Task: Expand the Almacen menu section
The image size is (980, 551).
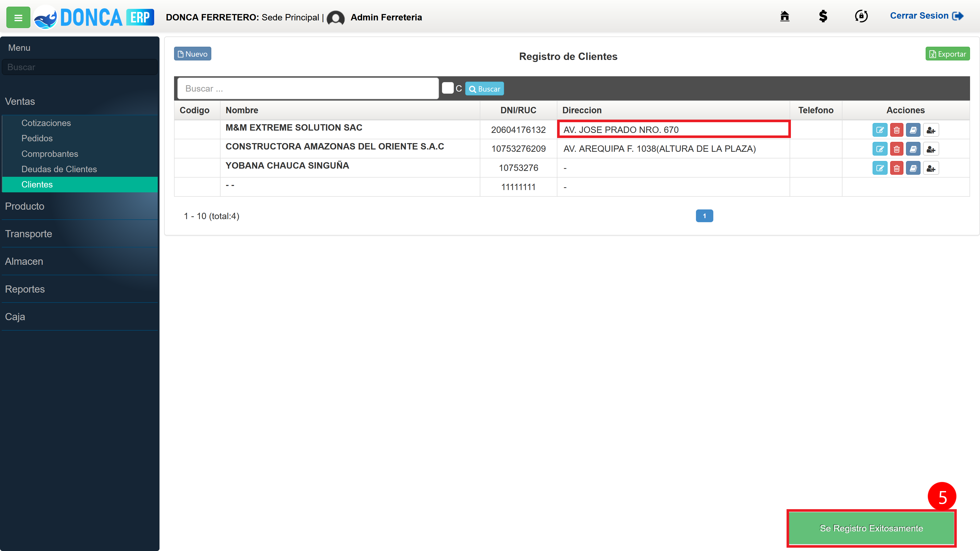Action: click(x=80, y=262)
